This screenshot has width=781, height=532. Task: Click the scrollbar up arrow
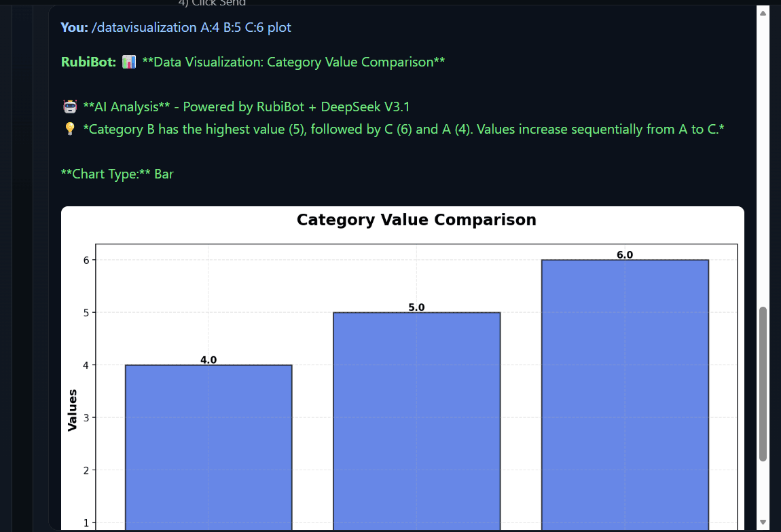tap(763, 13)
